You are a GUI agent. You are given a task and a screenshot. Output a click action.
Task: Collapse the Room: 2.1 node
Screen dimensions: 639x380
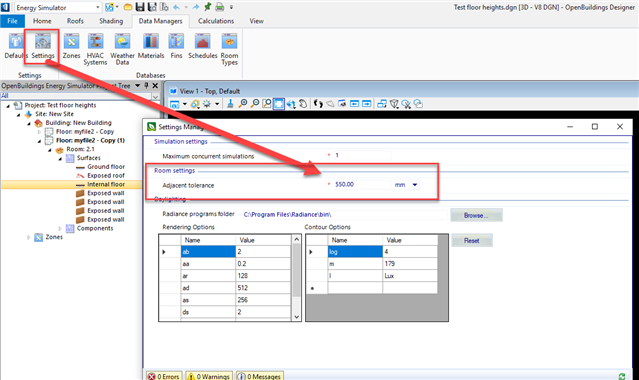(x=50, y=150)
